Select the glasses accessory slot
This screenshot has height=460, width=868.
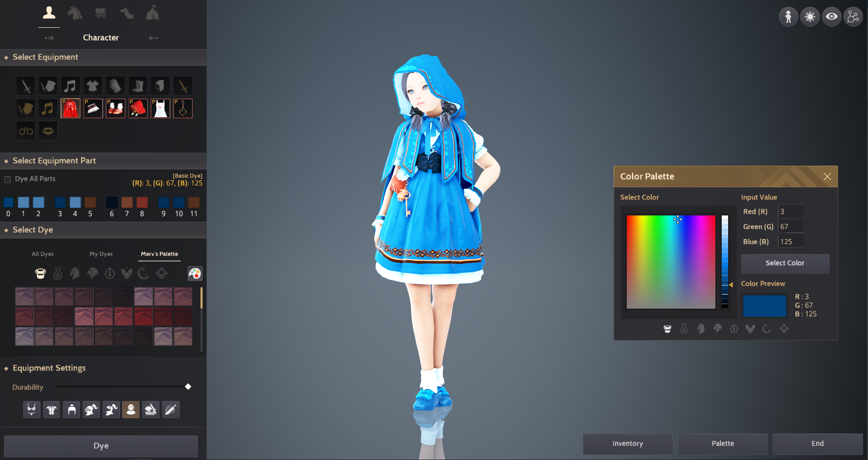coord(25,131)
